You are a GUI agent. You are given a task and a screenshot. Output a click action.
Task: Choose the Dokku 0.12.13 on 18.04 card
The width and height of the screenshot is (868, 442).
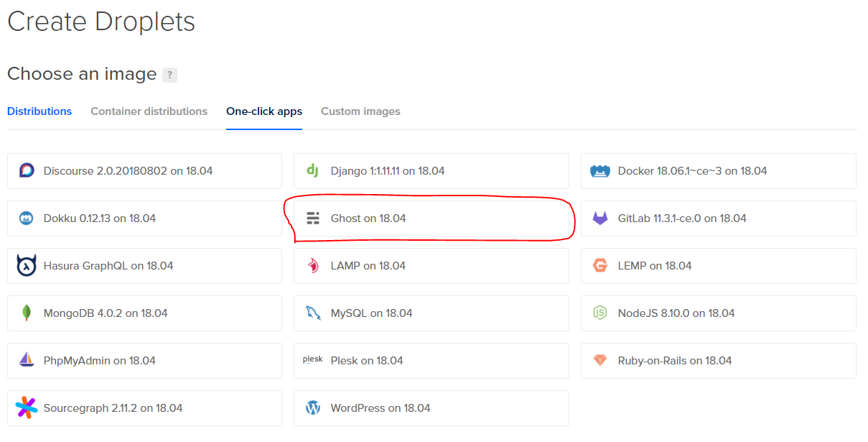pos(144,218)
